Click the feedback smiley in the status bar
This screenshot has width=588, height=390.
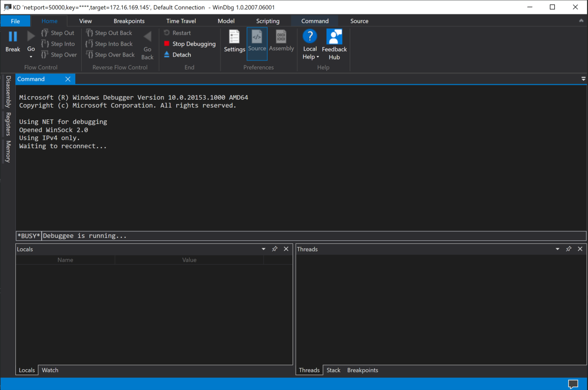tap(573, 384)
